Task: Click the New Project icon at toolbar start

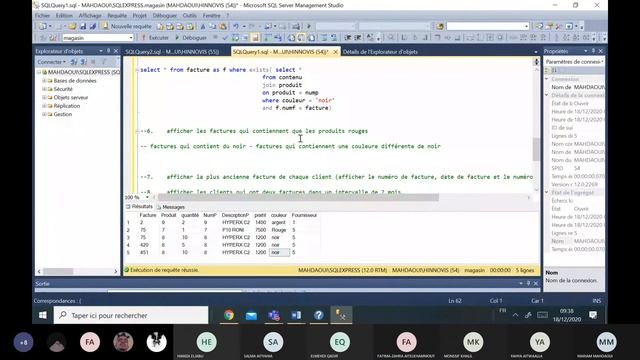Action: 42,26
